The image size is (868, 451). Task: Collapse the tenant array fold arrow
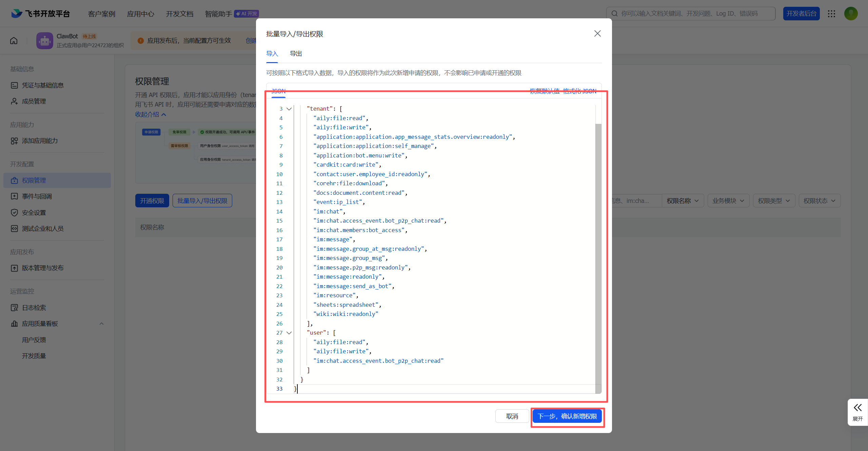click(289, 109)
